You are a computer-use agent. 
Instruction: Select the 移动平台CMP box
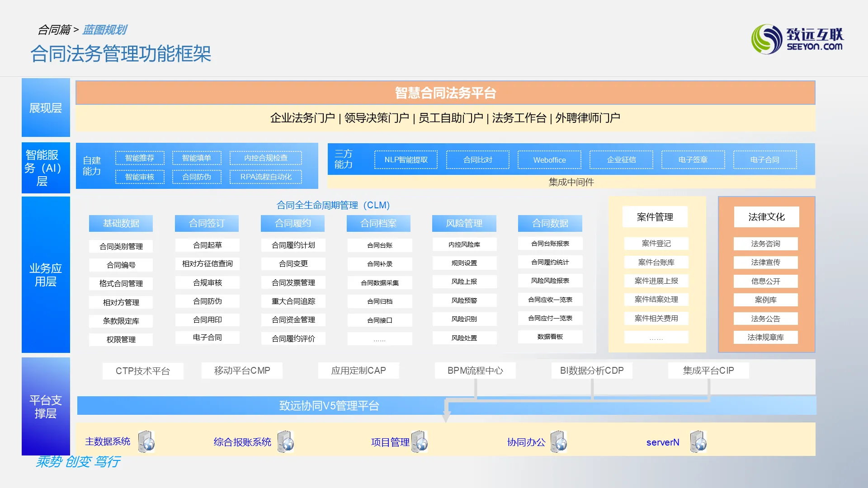(242, 371)
